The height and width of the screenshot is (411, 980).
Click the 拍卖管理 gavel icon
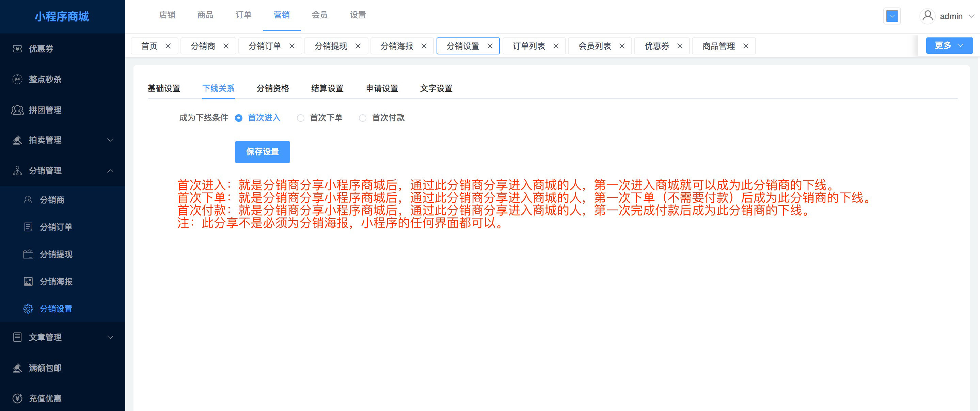pos(17,140)
